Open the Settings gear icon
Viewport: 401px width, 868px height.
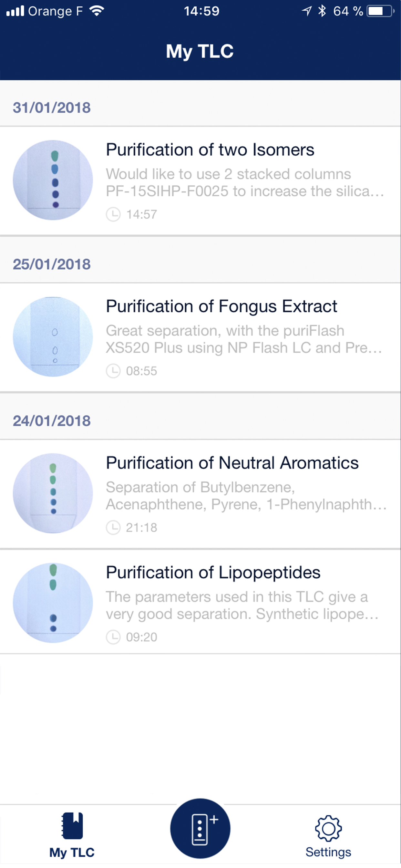pos(328,828)
